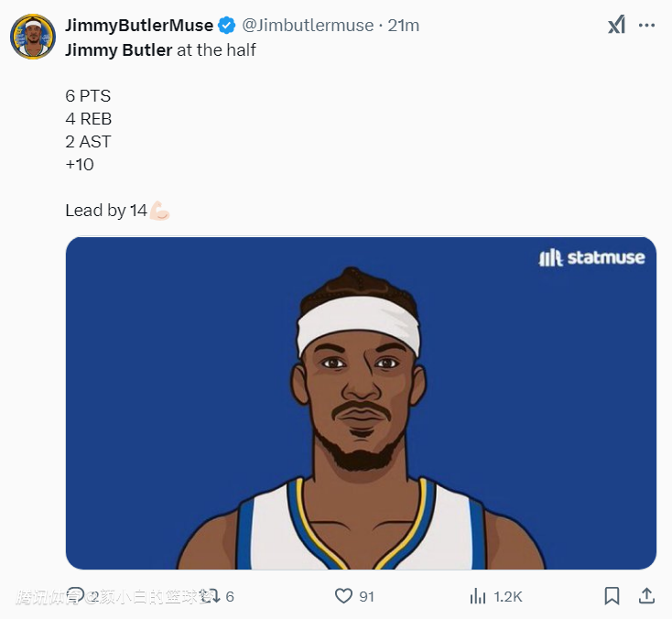Click the 1.2K views count
Screen dimensions: 672x619
pos(508,596)
